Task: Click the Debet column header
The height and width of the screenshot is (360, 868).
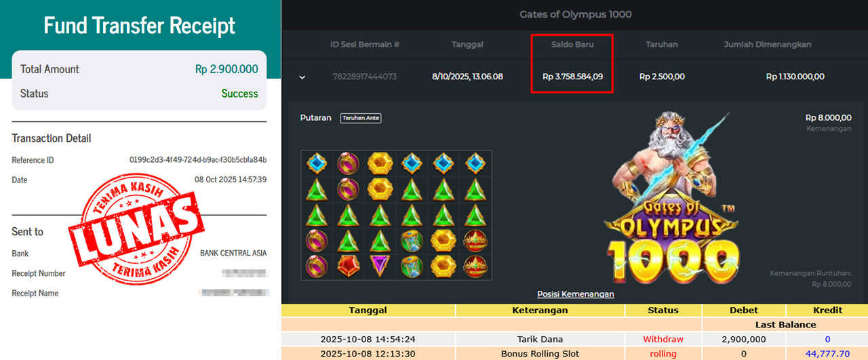Action: [744, 310]
